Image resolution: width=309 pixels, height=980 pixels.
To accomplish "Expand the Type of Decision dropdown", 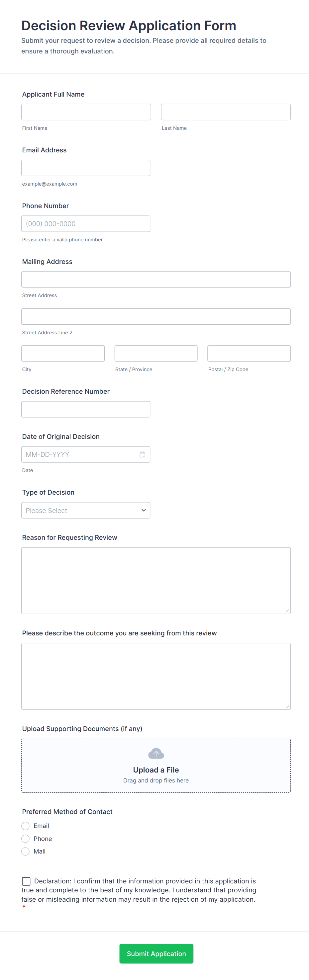I will pos(86,510).
